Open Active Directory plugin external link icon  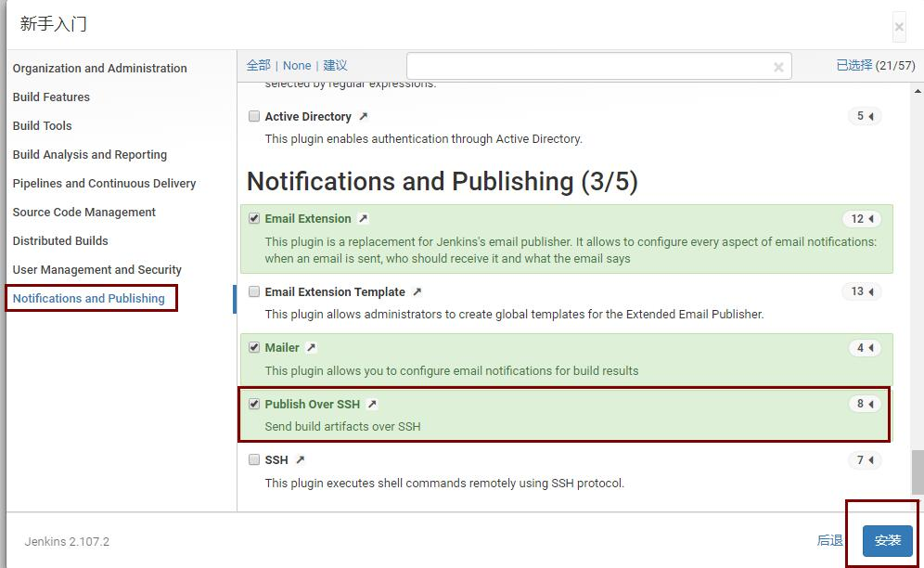coord(364,116)
